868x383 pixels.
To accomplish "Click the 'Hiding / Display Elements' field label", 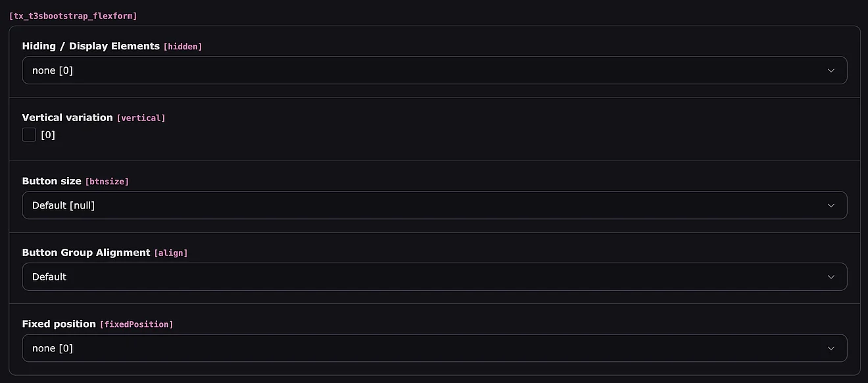I will pos(91,46).
